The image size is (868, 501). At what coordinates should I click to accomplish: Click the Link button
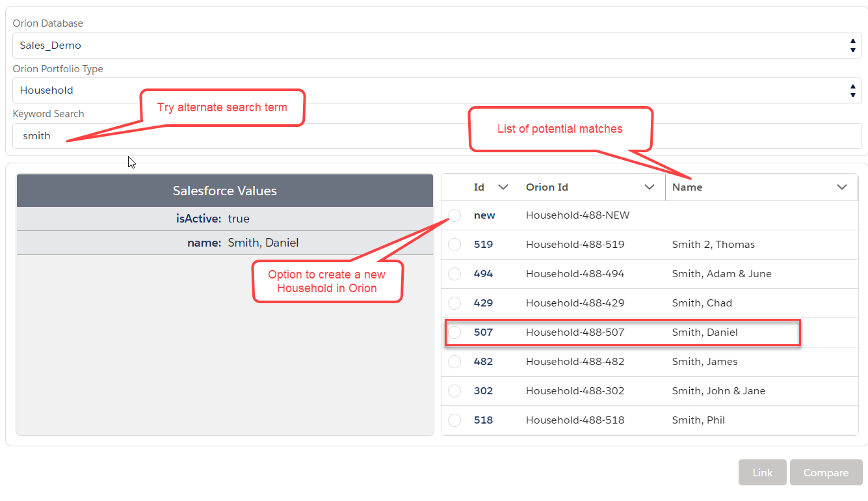(763, 472)
